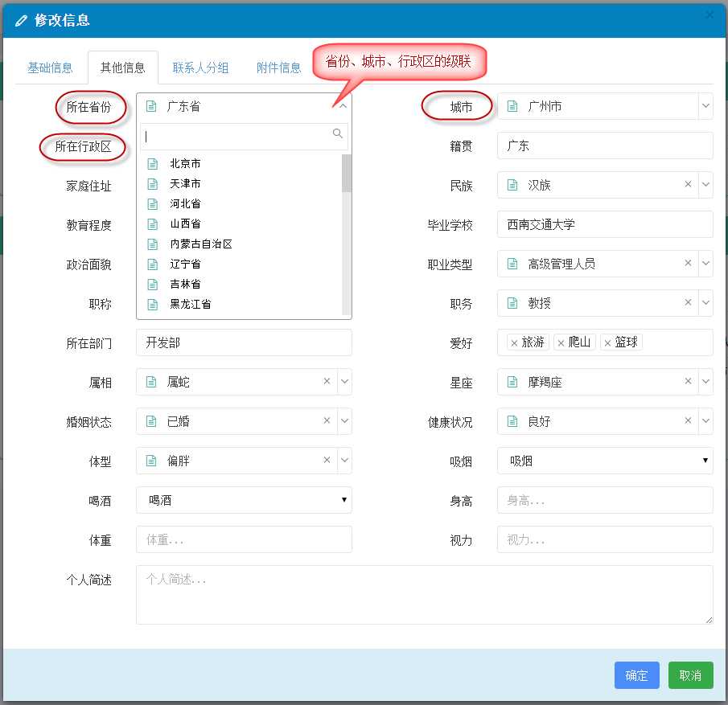The width and height of the screenshot is (728, 705).
Task: Open the 吸烟 select box
Action: coord(605,461)
